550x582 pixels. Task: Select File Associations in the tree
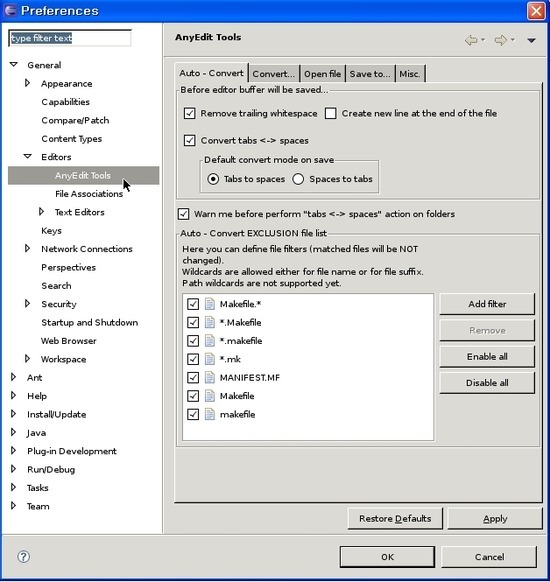tap(89, 194)
